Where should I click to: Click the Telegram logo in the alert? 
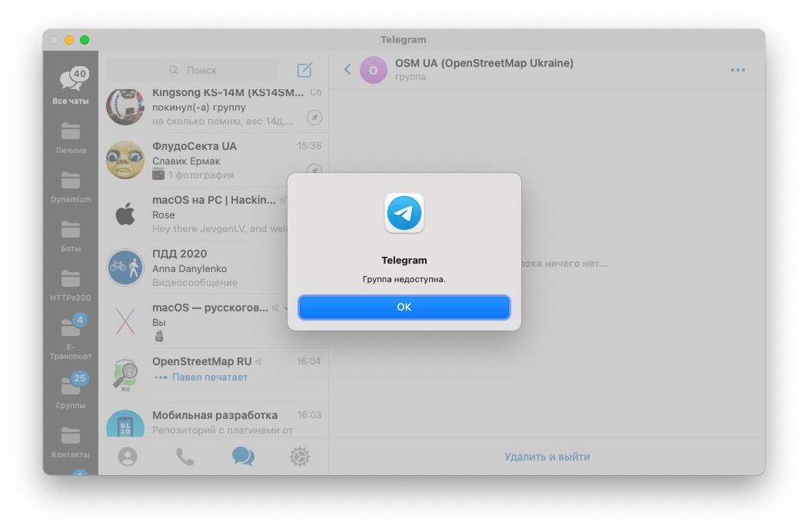click(x=404, y=213)
